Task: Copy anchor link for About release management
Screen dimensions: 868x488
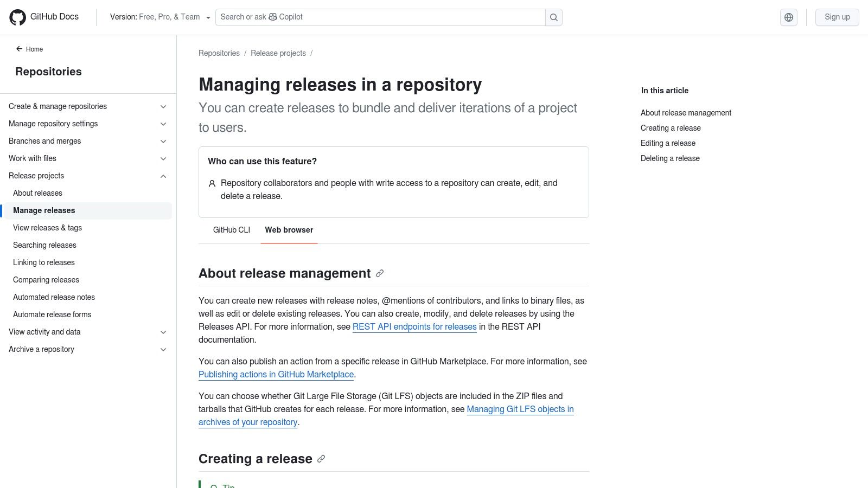Action: (x=380, y=273)
